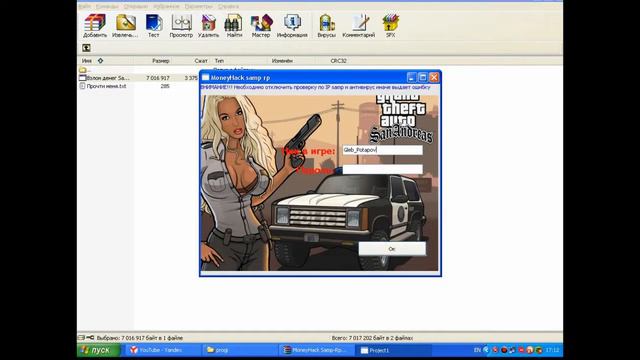The height and width of the screenshot is (360, 640).
Task: Sort by the CRC32 column header
Action: coord(338,61)
